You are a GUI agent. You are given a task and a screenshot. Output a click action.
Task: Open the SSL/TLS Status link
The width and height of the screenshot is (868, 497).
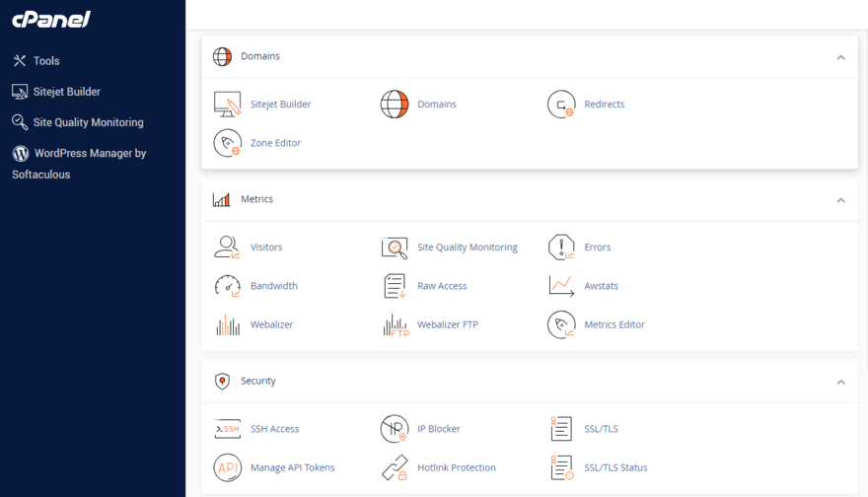point(615,467)
